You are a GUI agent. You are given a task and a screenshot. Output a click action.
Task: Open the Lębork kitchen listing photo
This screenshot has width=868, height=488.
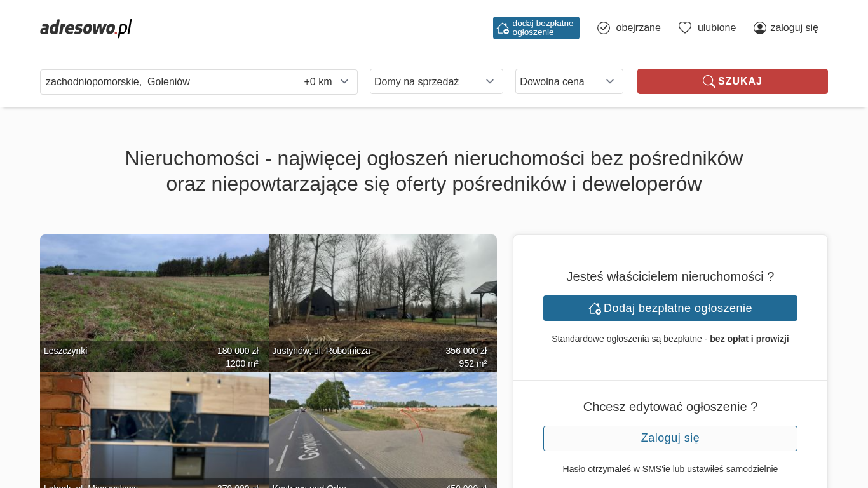click(154, 426)
